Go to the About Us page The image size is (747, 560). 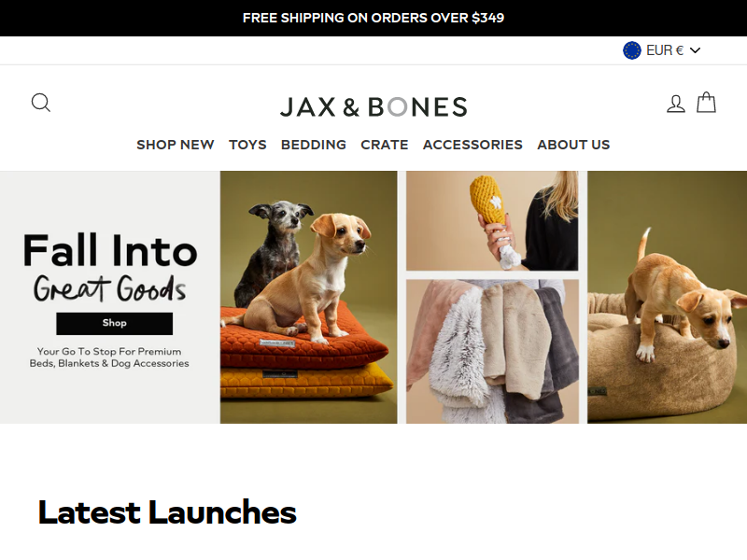(x=573, y=145)
